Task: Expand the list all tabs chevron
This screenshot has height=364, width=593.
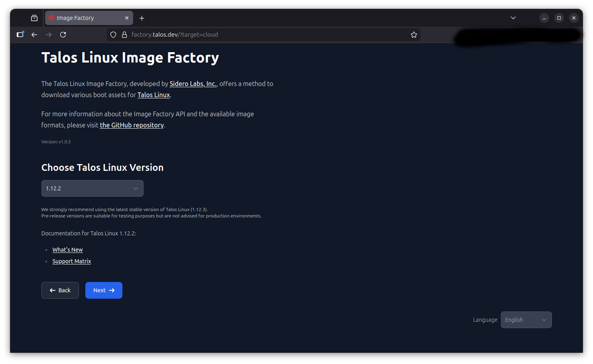Action: 513,18
